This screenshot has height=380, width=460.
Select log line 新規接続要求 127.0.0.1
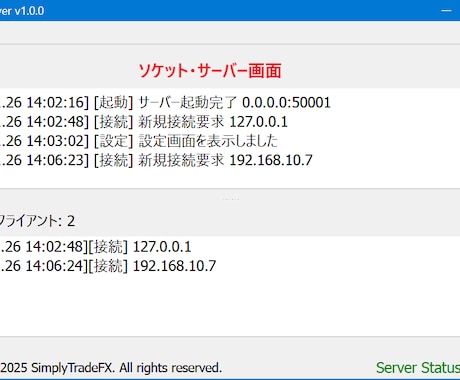click(x=144, y=122)
